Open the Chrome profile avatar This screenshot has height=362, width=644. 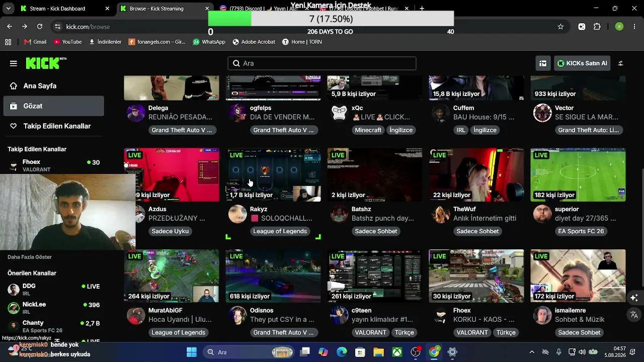point(619,27)
